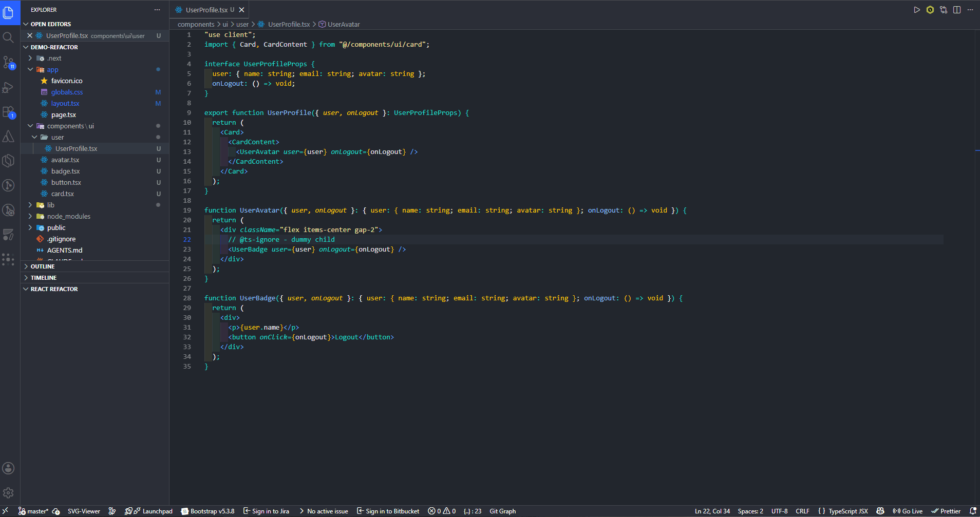
Task: Click the notifications bell in status bar
Action: (x=973, y=511)
